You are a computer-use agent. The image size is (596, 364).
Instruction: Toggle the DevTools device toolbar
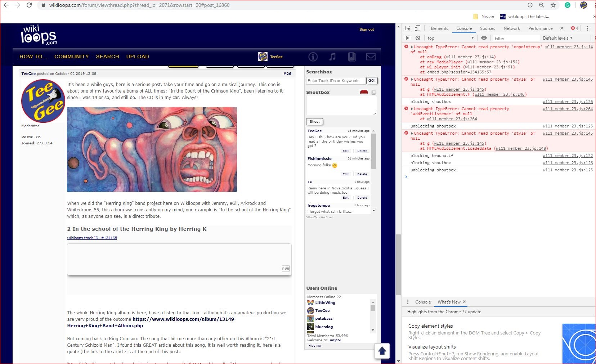tap(417, 28)
